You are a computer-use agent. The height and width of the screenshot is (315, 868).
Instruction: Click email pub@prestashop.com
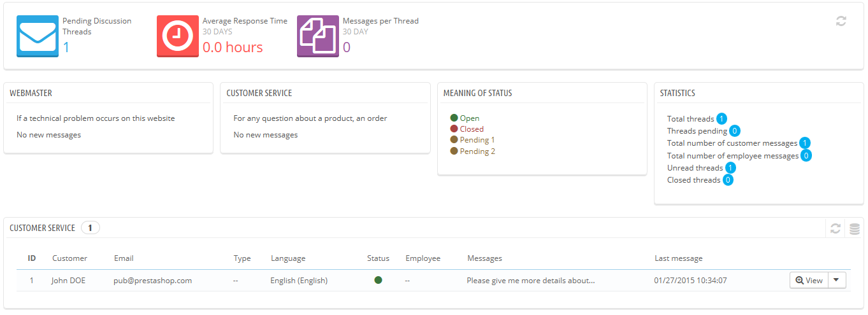[x=152, y=280]
